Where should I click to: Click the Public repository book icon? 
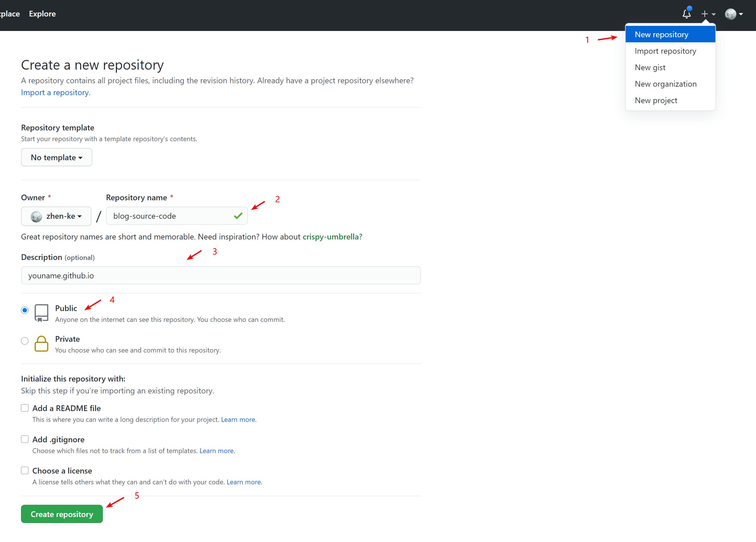point(41,313)
